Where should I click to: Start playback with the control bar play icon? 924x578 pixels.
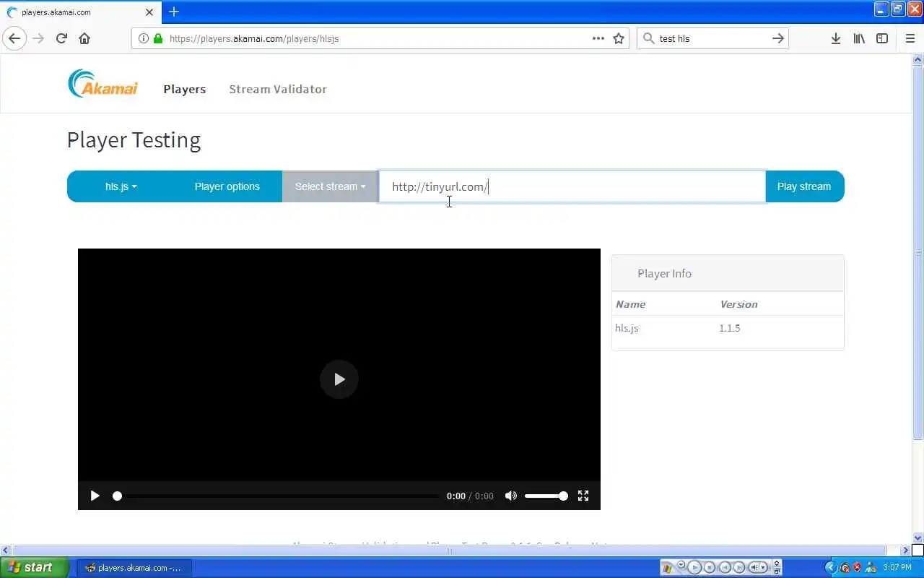coord(95,496)
